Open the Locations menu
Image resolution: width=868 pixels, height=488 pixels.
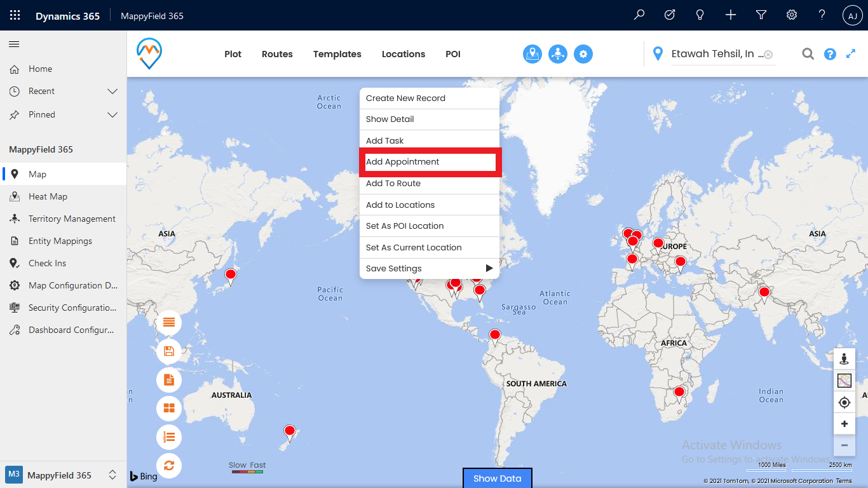tap(403, 54)
